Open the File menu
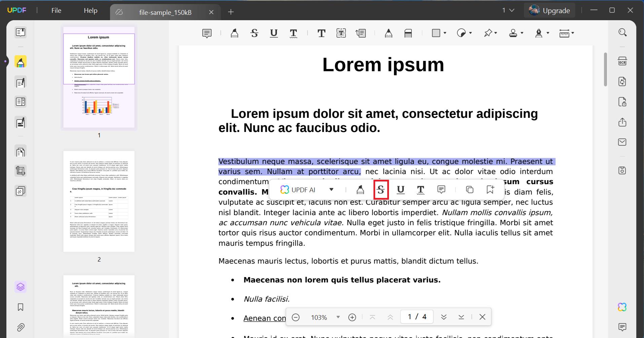The height and width of the screenshot is (338, 644). 56,10
